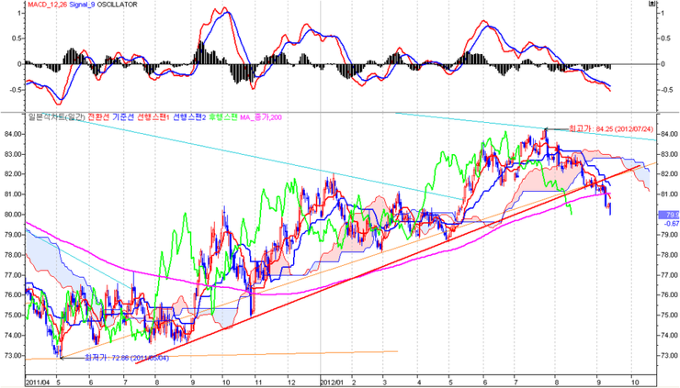Click the 0.5 label on right MACD axis
This screenshot has height=388, width=680.
pyautogui.click(x=665, y=39)
